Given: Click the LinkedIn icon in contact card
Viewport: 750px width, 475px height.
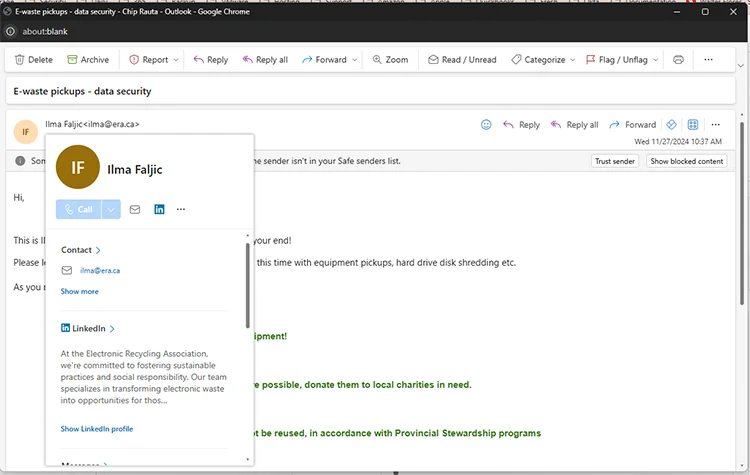Looking at the screenshot, I should [159, 209].
